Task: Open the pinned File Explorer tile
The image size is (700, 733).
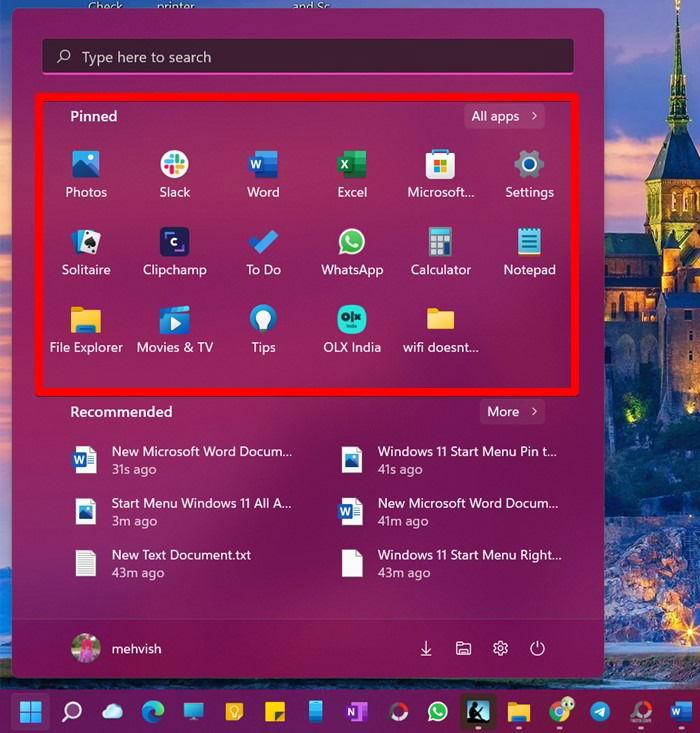Action: click(86, 329)
